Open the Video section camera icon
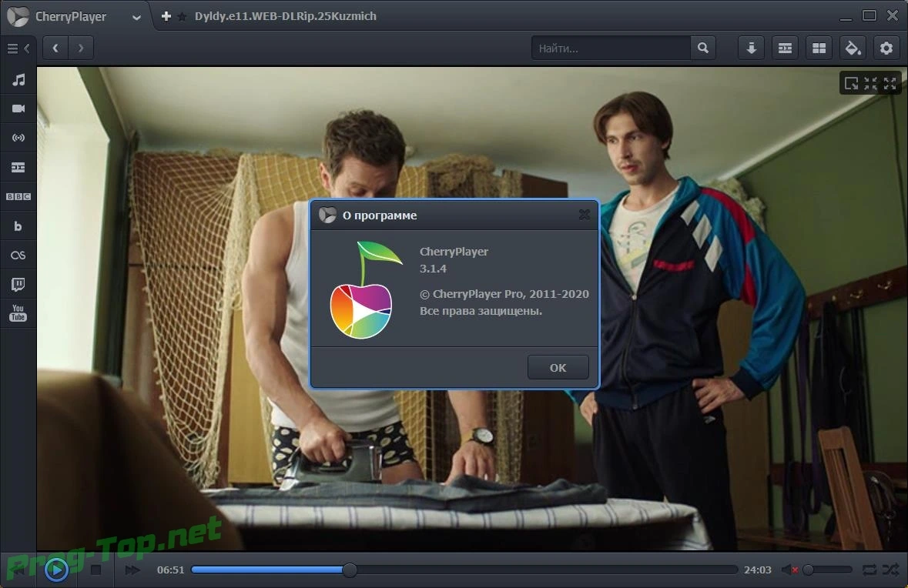This screenshot has width=908, height=588. [x=18, y=109]
